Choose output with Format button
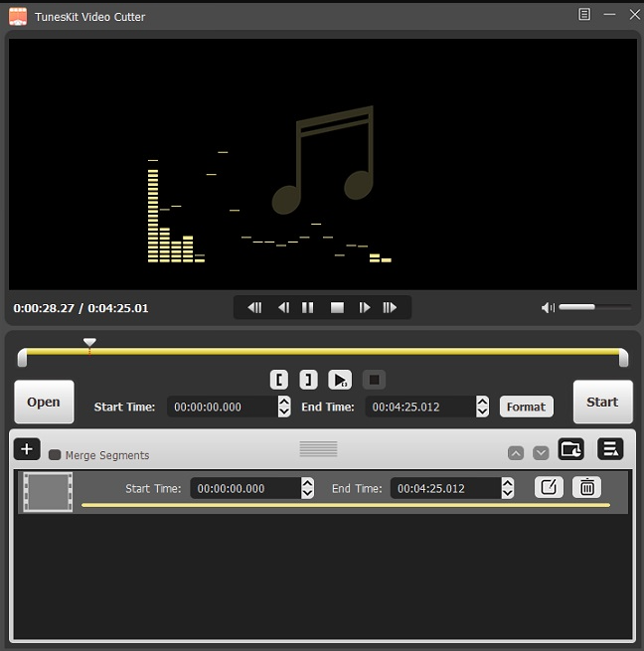Viewport: 644px width, 651px height. pyautogui.click(x=526, y=407)
